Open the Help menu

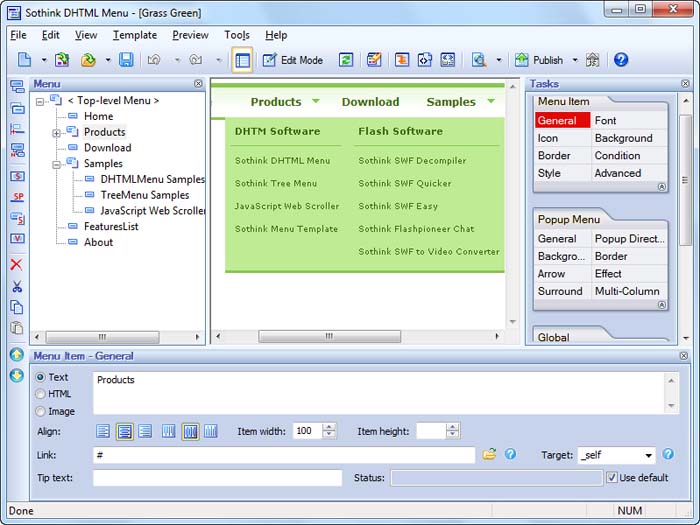(x=276, y=35)
